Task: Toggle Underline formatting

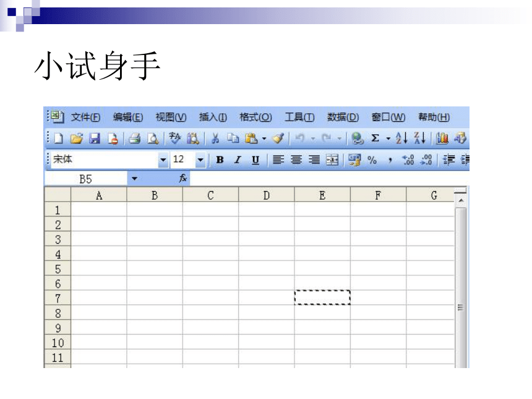Action: pos(255,160)
